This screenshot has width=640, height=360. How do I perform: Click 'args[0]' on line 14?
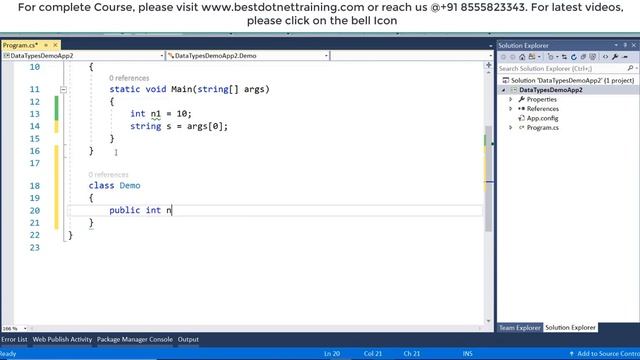point(205,126)
